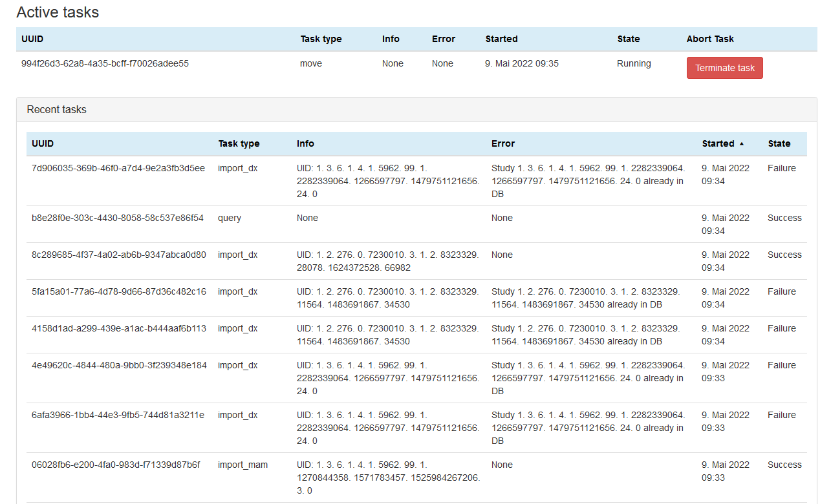831x504 pixels.
Task: Click the 'move' task type cell
Action: [x=311, y=63]
